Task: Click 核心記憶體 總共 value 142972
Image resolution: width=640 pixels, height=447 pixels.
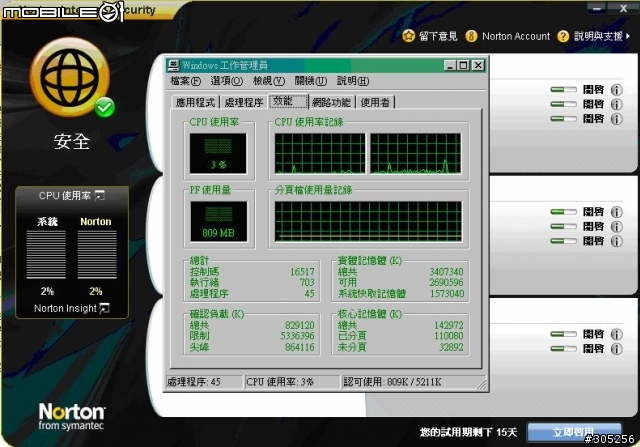Action: (449, 325)
